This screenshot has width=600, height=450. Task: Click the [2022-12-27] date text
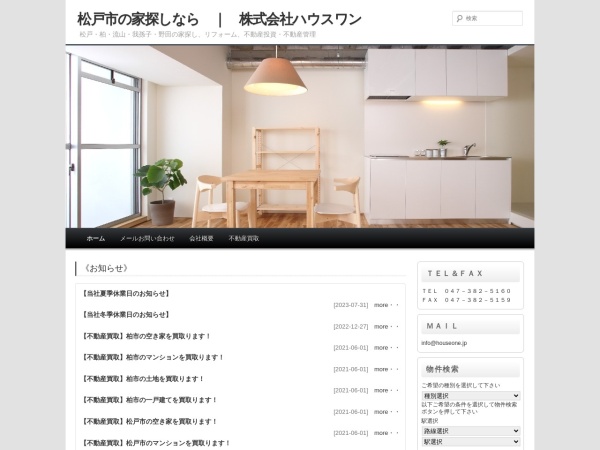(351, 326)
